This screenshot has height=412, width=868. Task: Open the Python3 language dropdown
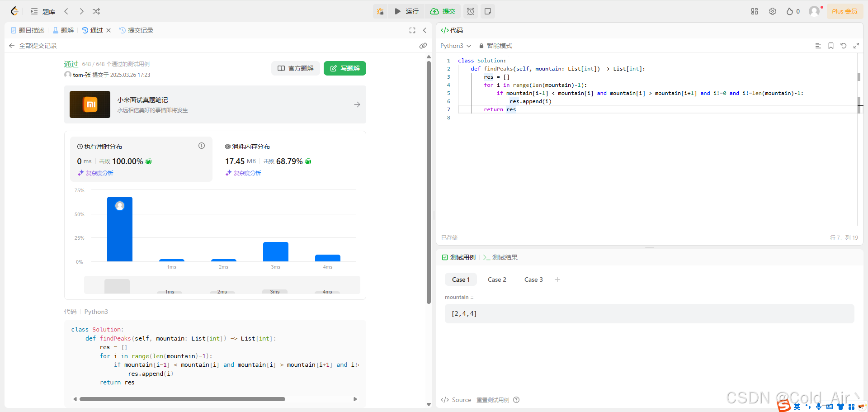[455, 46]
